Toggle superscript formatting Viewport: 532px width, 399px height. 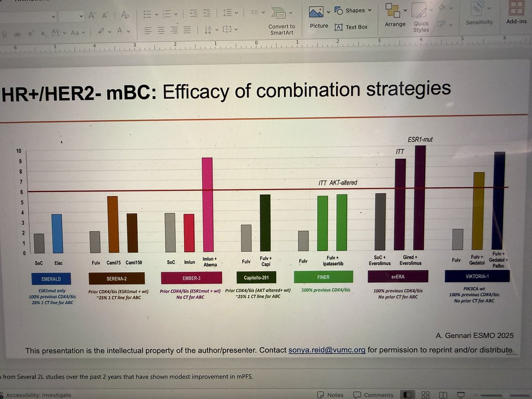(x=31, y=33)
